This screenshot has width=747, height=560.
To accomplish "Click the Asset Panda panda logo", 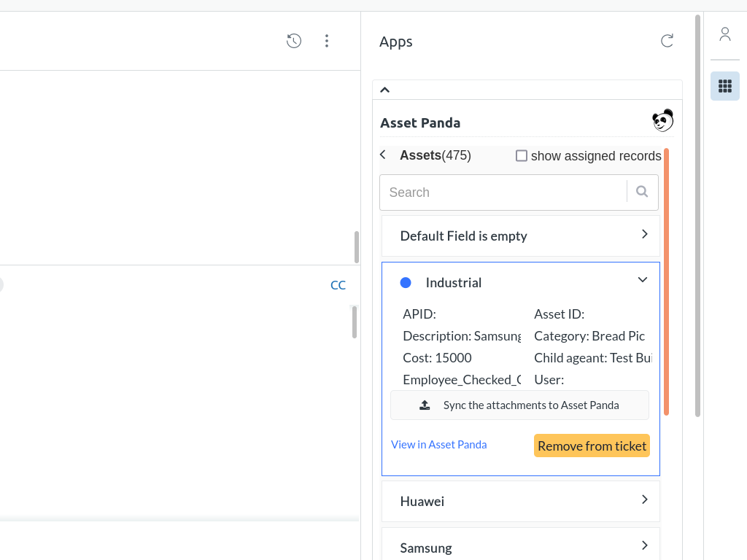I will pyautogui.click(x=662, y=120).
